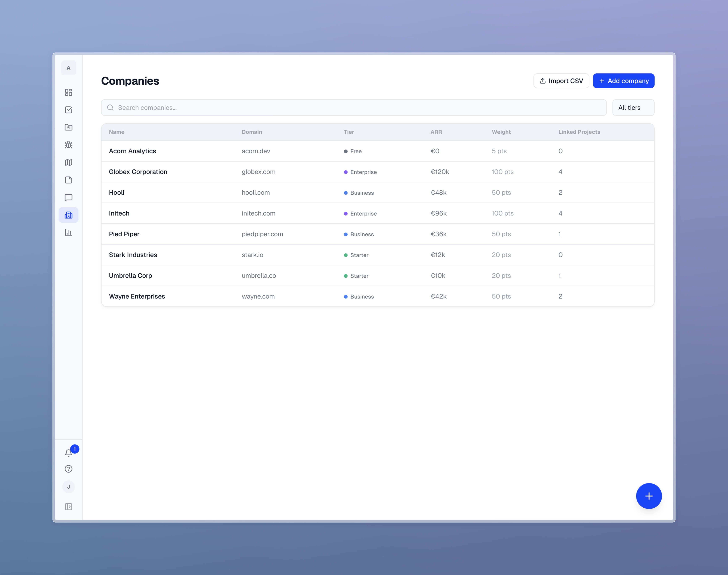Open the user avatar 'J'
Screen dimensions: 728x575
click(69, 486)
